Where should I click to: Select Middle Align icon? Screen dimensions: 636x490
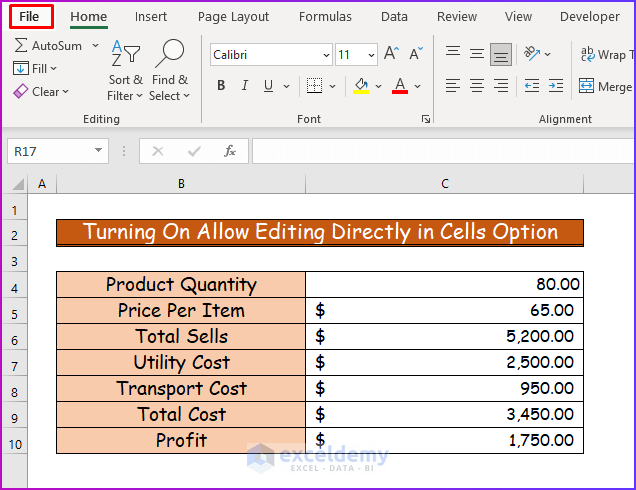point(477,54)
